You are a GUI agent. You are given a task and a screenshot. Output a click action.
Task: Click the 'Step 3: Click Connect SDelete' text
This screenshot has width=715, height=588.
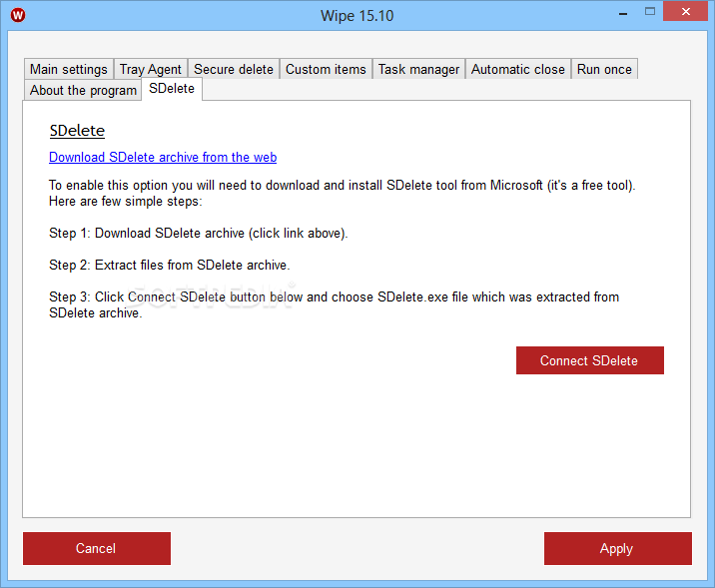pyautogui.click(x=334, y=304)
